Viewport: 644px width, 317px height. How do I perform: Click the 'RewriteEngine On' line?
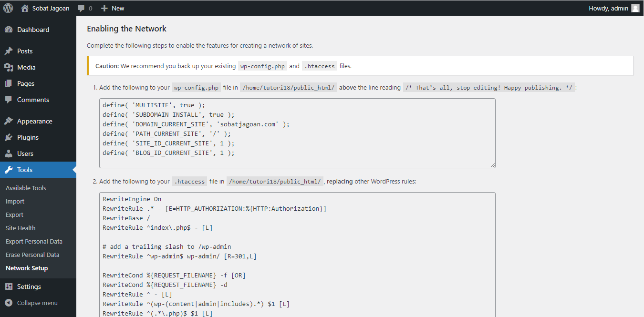click(x=132, y=199)
